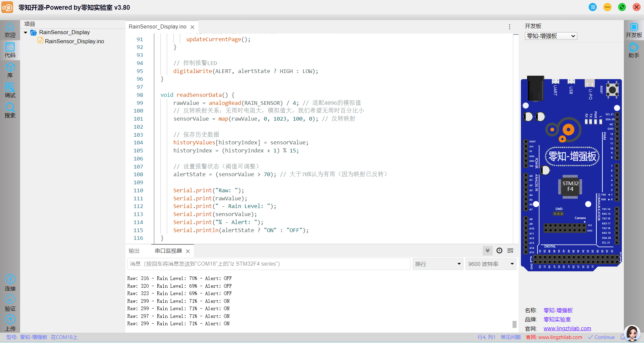This screenshot has width=644, height=343.
Task: Click the digitalWrite call on line 95
Action: pyautogui.click(x=246, y=71)
